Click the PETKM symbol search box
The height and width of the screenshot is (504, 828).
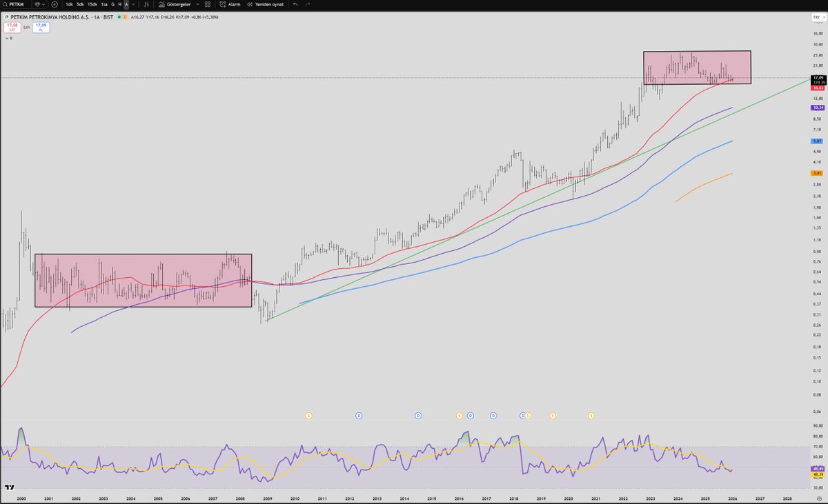15,4
